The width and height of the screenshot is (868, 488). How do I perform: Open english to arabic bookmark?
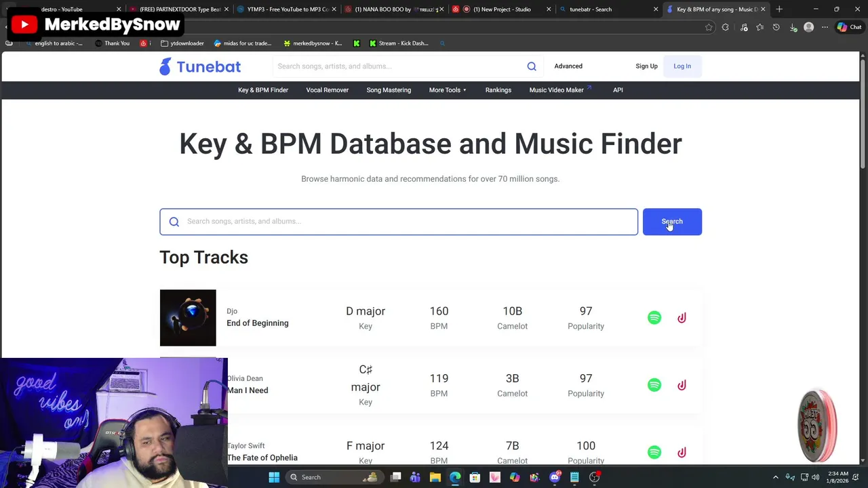click(54, 43)
